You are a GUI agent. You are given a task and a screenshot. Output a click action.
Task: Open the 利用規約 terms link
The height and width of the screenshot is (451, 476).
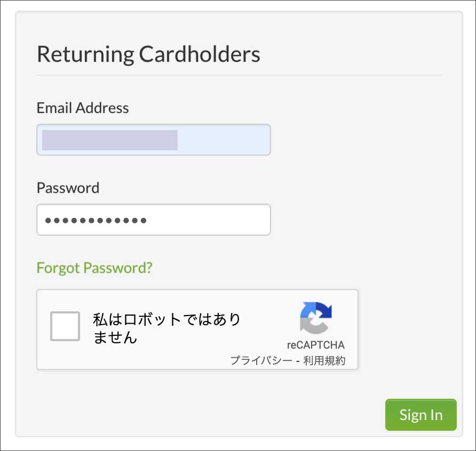(x=324, y=360)
